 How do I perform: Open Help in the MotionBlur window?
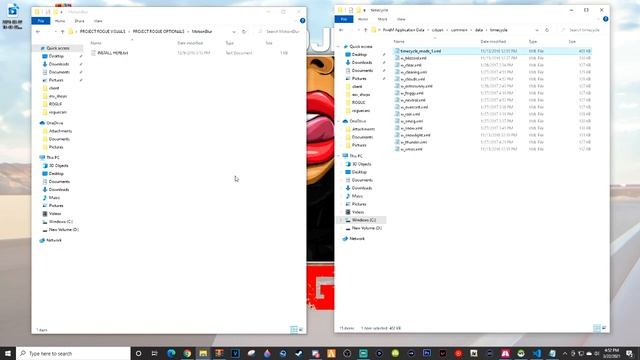click(302, 20)
